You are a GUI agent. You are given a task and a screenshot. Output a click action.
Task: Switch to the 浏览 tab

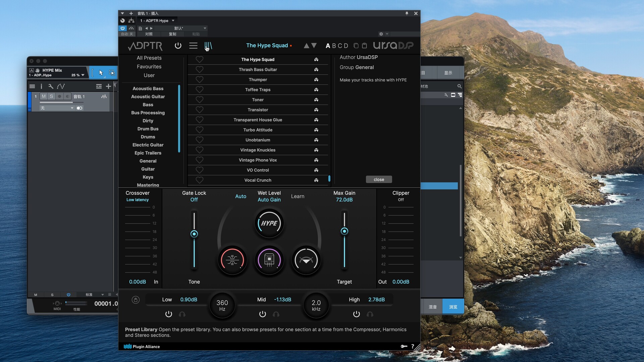click(x=453, y=307)
